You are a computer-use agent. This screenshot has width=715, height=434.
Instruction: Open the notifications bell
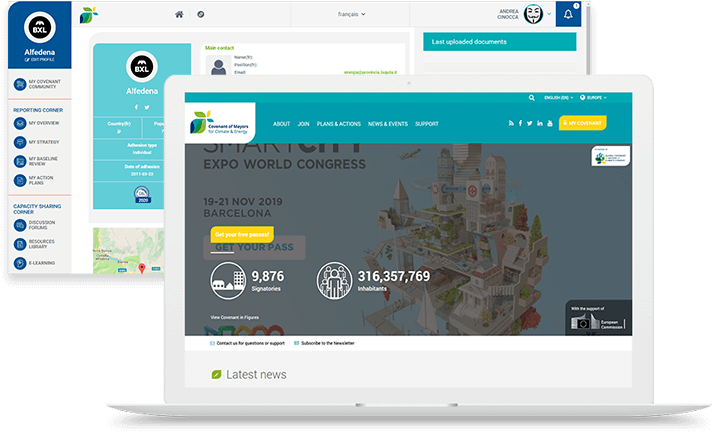tap(569, 15)
